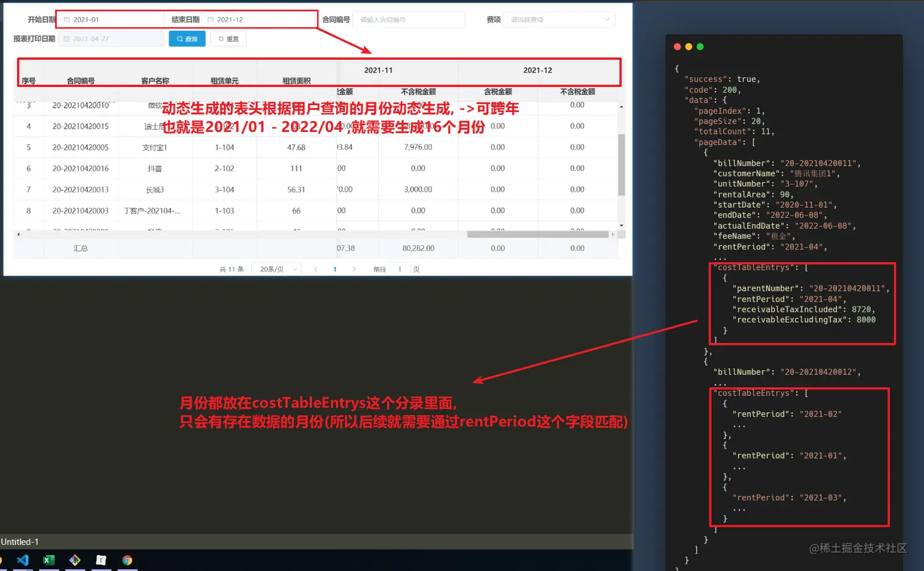Click the green dot on code window

click(700, 46)
